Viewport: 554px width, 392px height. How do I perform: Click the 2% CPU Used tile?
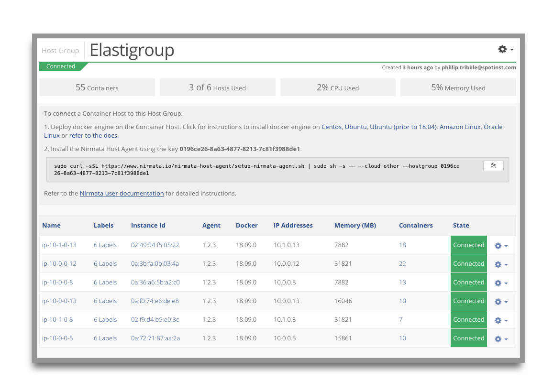338,87
